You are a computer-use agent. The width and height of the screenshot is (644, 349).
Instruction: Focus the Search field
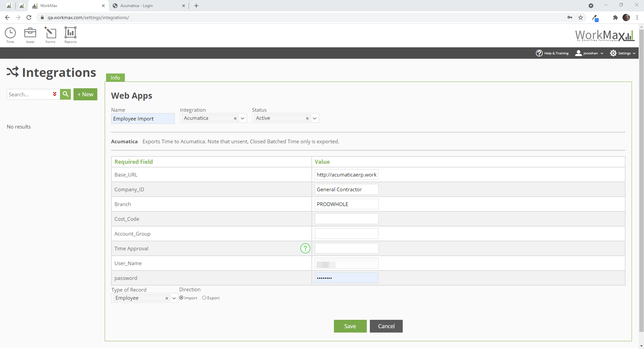click(29, 94)
